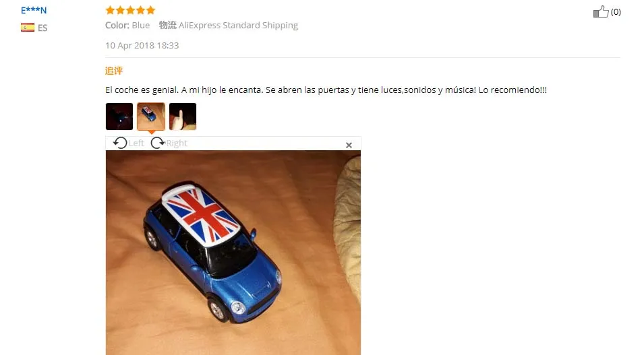Open the first dark review thumbnail
Image resolution: width=644 pixels, height=355 pixels.
pos(119,117)
